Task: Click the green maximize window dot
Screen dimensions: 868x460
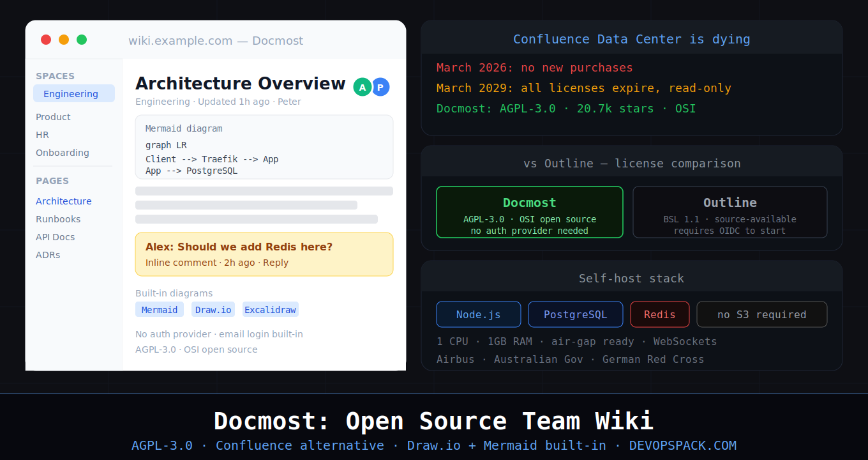Action: pos(82,40)
